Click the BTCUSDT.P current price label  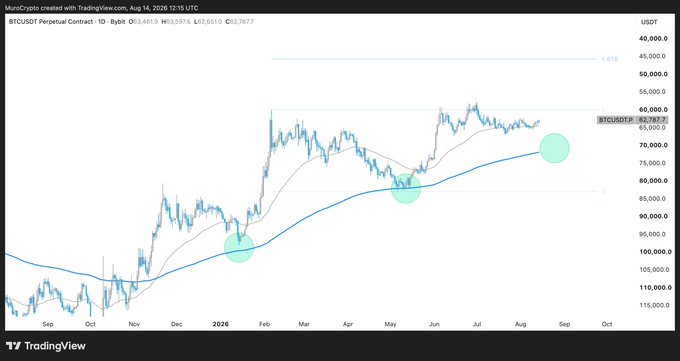634,120
